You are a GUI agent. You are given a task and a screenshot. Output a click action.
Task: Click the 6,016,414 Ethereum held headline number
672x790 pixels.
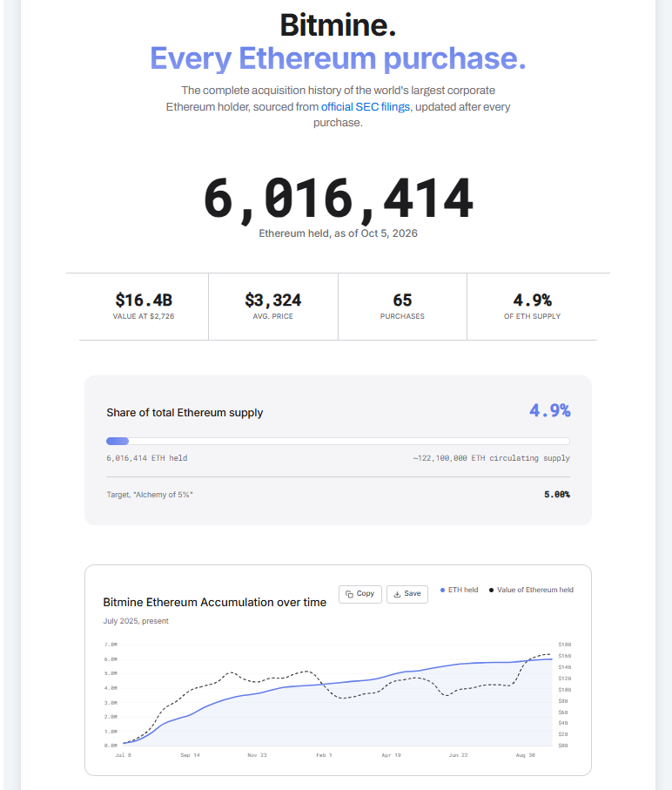click(339, 199)
